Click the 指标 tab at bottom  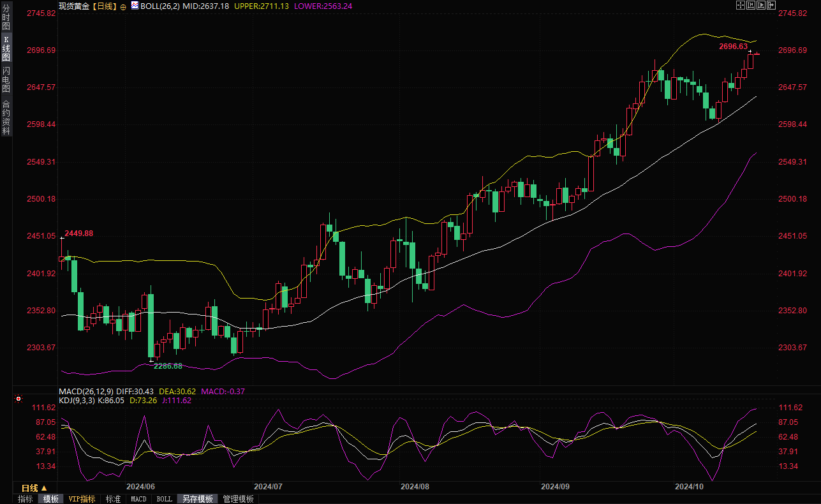click(x=26, y=499)
